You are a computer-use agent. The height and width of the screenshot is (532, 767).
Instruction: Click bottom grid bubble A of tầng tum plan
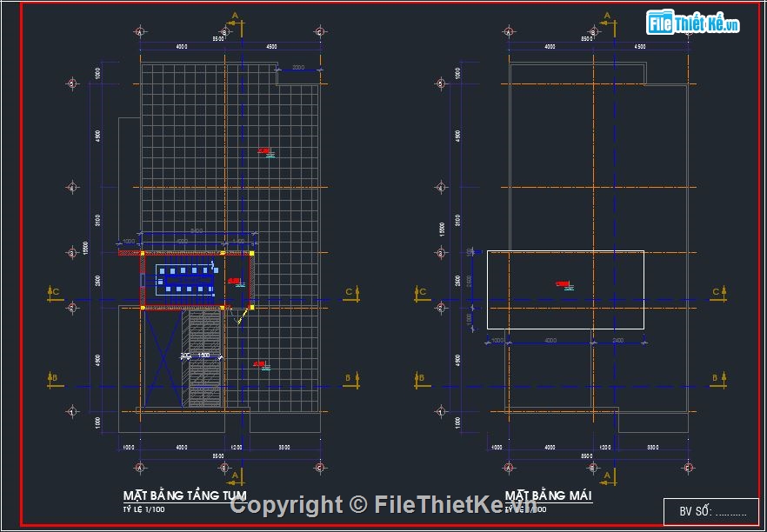[x=140, y=468]
